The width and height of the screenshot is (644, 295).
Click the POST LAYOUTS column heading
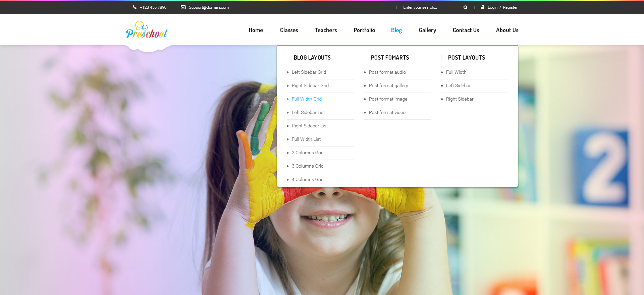click(x=467, y=58)
